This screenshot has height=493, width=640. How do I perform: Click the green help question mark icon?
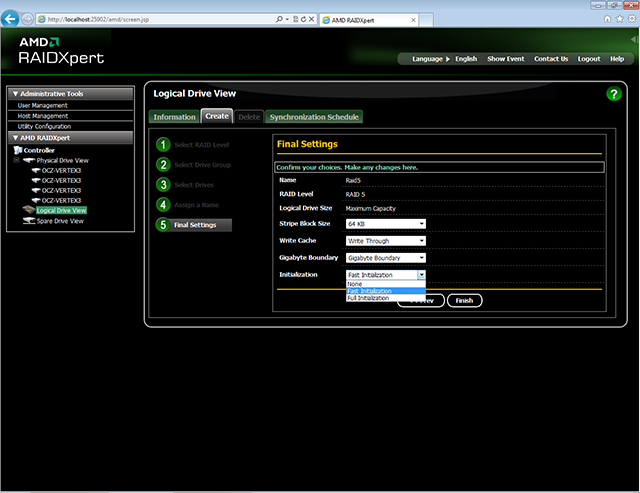point(613,94)
